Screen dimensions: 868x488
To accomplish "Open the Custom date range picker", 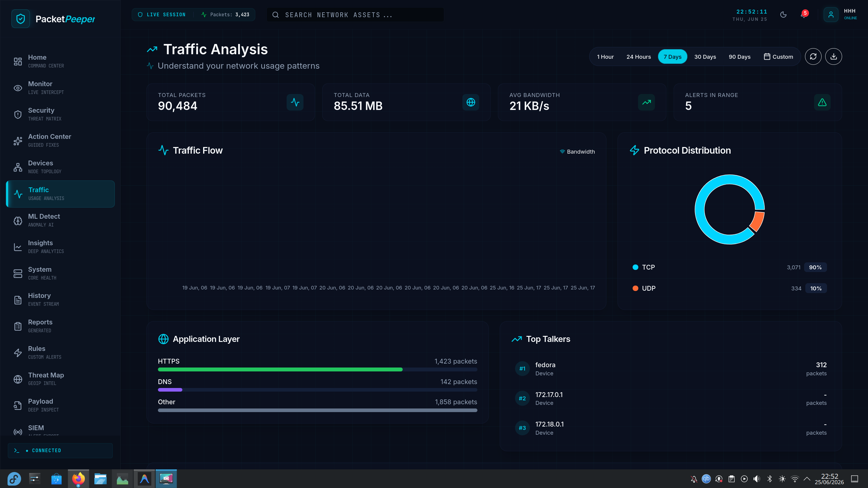I will click(778, 57).
